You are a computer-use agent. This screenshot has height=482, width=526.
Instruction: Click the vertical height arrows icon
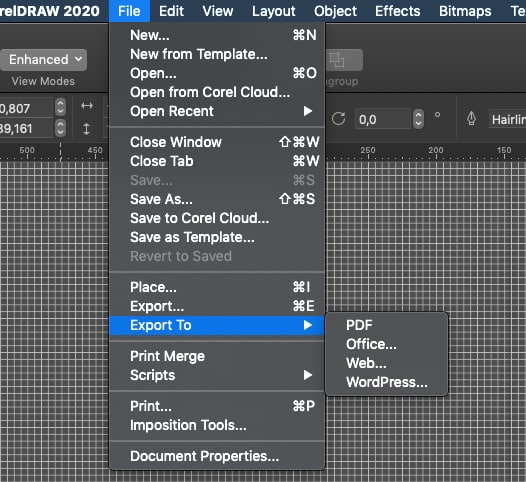[x=87, y=129]
